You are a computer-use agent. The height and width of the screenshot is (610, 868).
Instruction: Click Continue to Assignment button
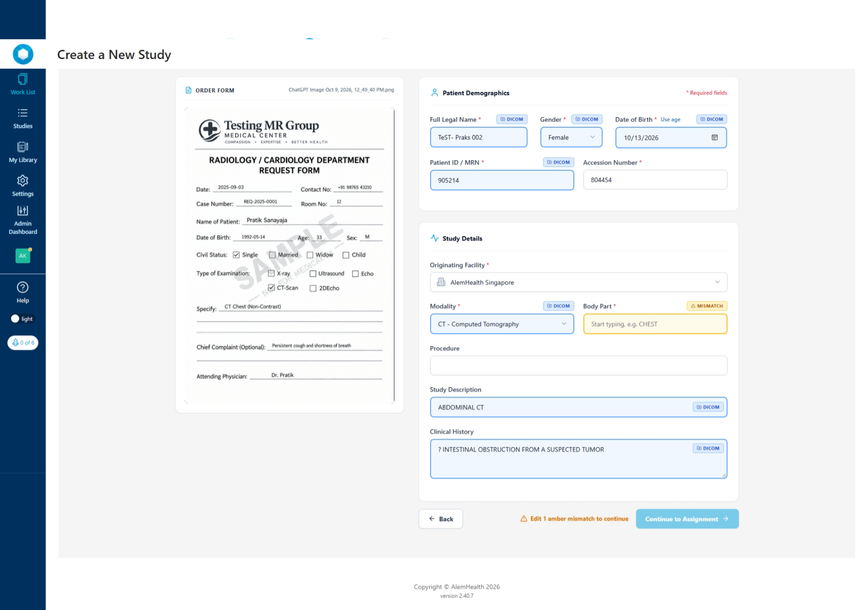[x=687, y=519]
